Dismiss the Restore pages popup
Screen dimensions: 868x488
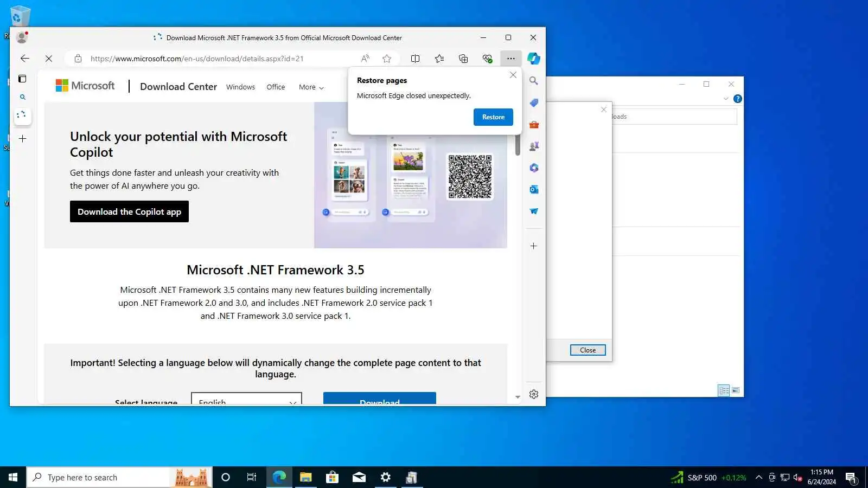(513, 75)
